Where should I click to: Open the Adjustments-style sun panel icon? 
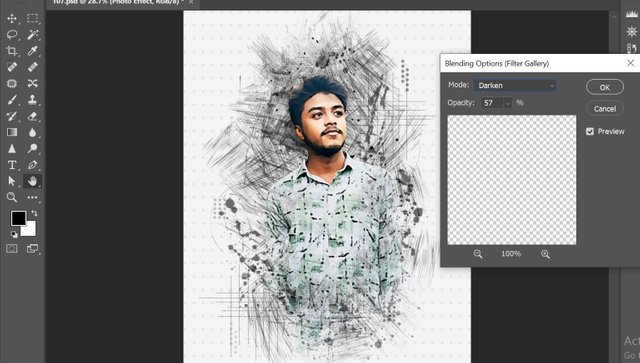[x=631, y=32]
